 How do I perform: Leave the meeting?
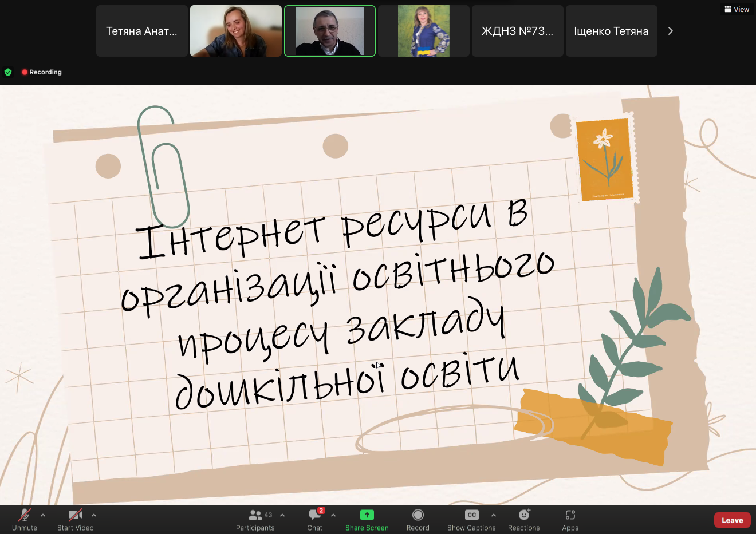click(733, 520)
